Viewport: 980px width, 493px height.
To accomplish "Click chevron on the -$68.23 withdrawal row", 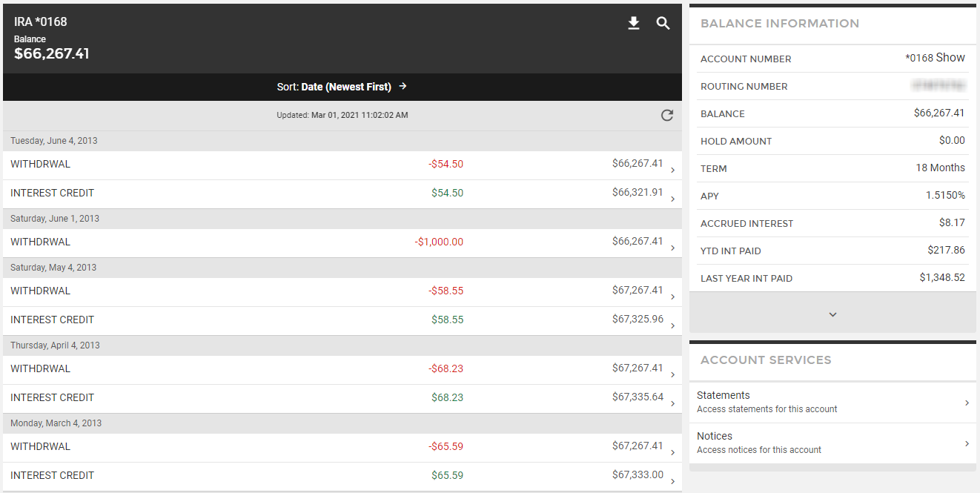I will click(x=672, y=374).
